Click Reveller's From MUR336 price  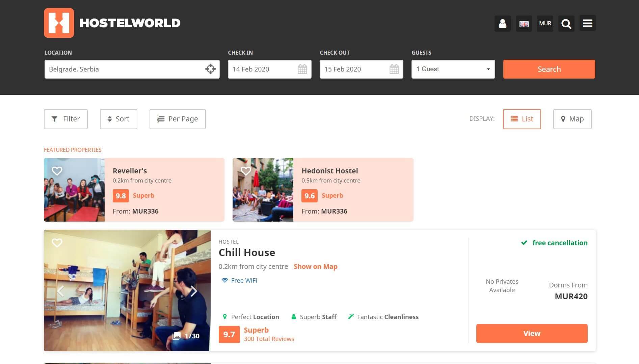[x=136, y=211]
